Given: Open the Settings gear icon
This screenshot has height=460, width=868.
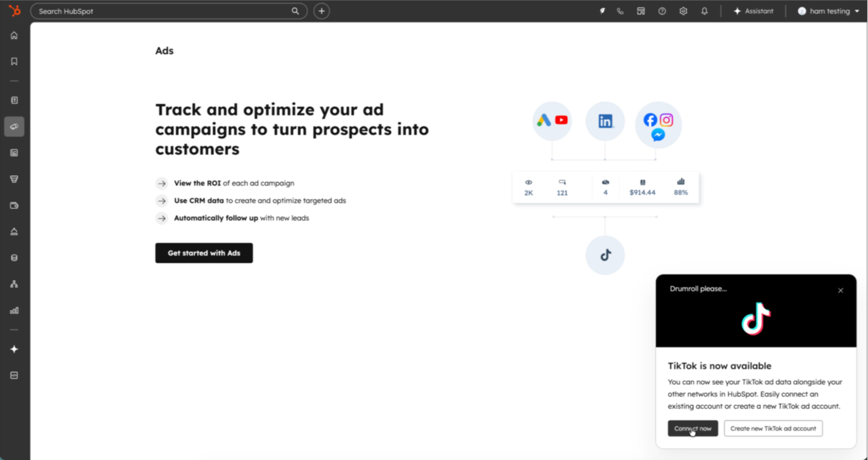Looking at the screenshot, I should (x=683, y=11).
